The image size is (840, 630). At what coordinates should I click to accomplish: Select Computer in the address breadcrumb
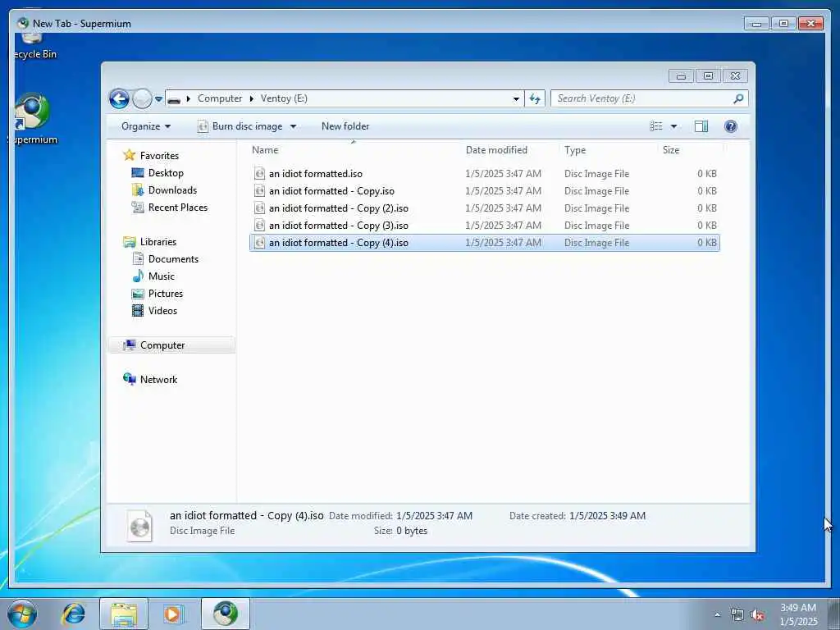click(220, 98)
